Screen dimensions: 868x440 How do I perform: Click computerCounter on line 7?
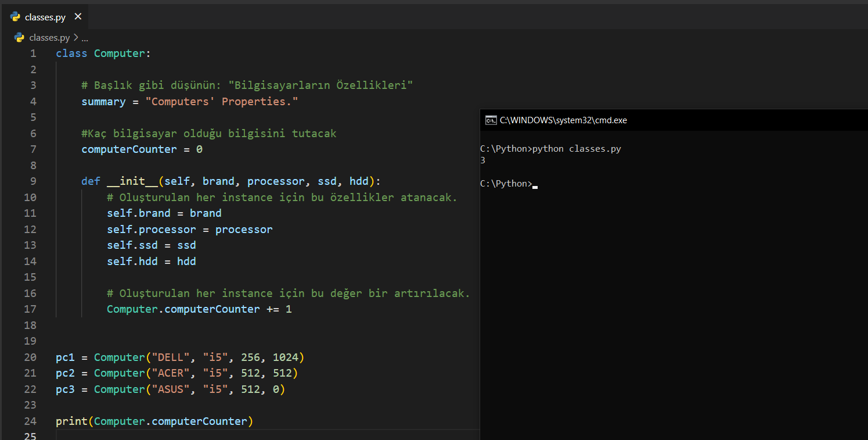point(129,149)
